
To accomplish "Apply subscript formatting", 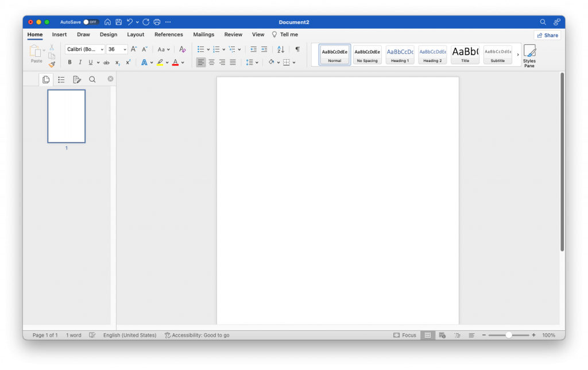I will coord(118,63).
